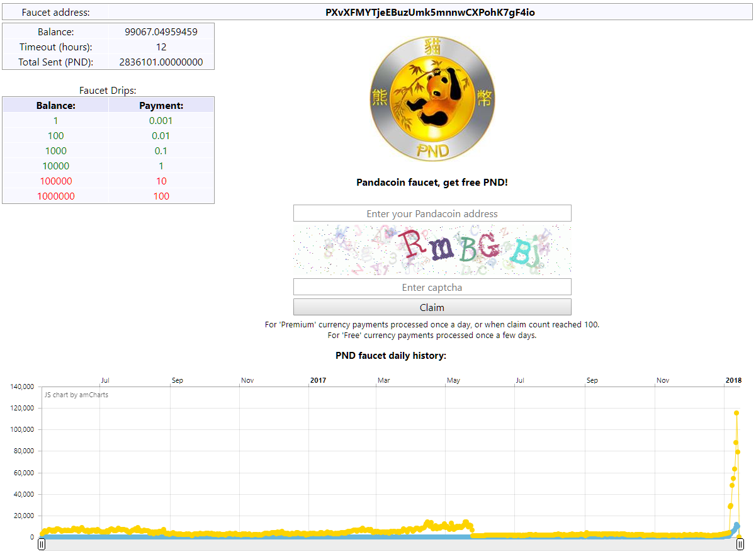This screenshot has width=756, height=559.
Task: Click the Payment: column header
Action: coord(161,105)
